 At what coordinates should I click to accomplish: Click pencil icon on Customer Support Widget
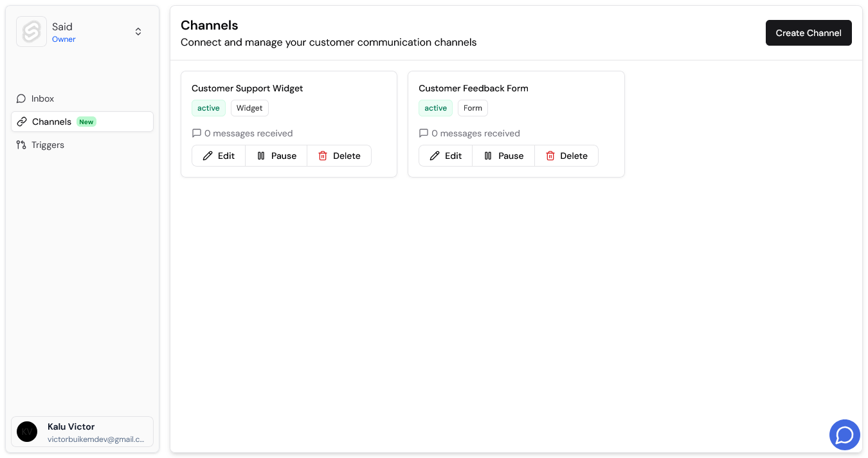click(208, 156)
